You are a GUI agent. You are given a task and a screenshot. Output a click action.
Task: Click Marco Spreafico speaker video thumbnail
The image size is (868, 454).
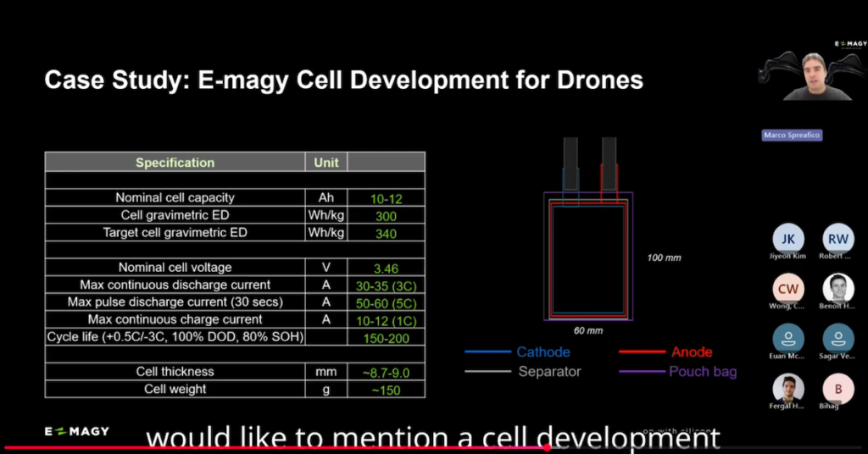[x=812, y=71]
